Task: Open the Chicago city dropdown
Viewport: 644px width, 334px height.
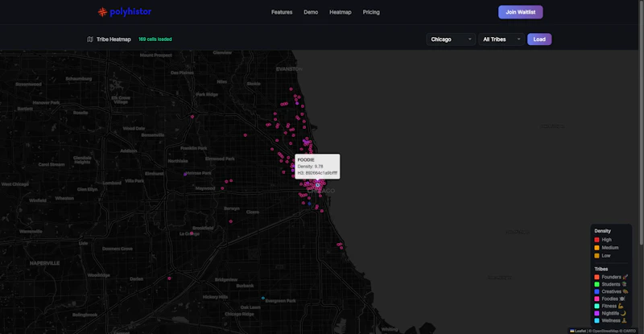Action: [451, 39]
